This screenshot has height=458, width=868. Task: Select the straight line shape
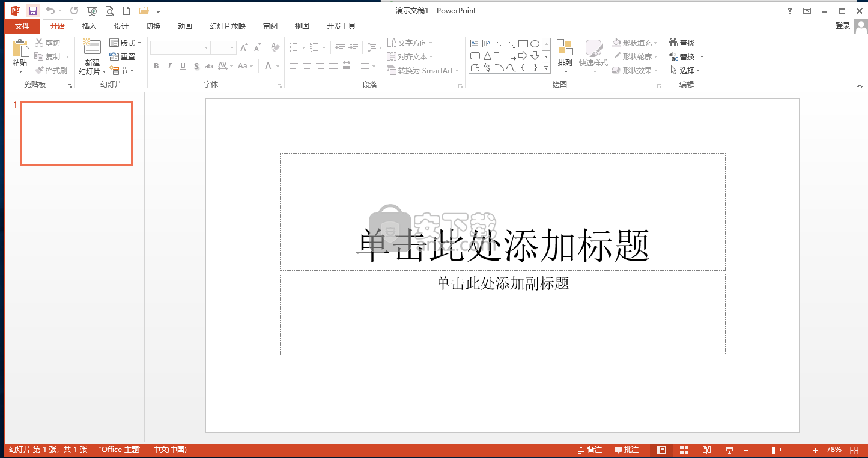(499, 43)
